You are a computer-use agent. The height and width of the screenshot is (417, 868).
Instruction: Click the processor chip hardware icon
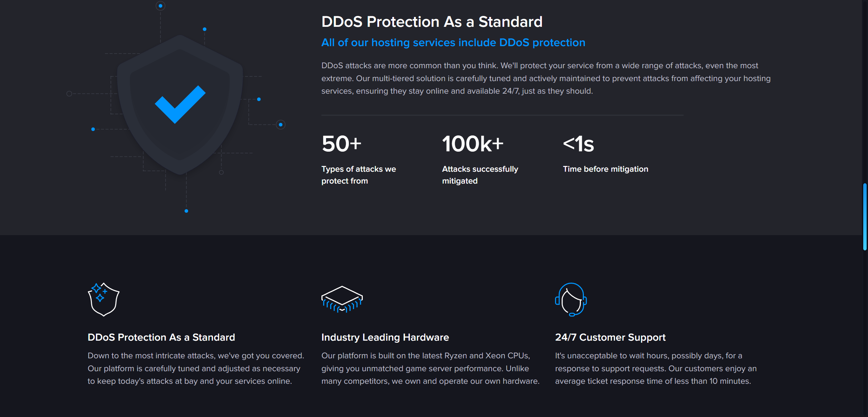coord(342,299)
